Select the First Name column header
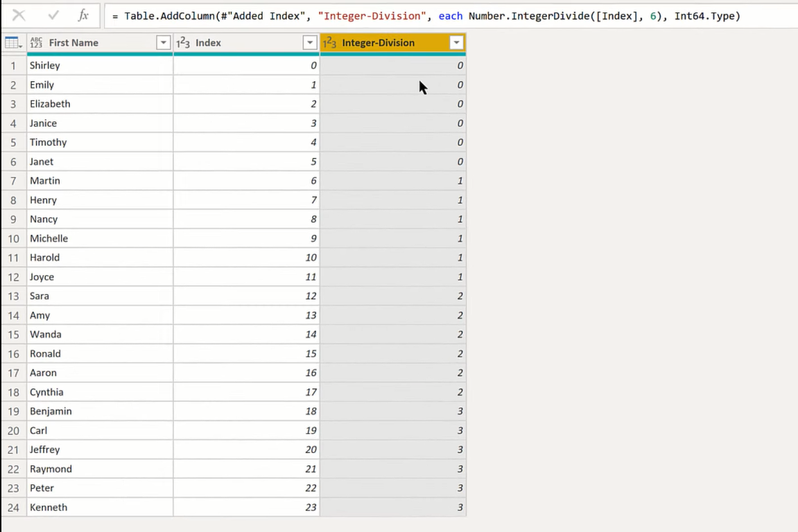798x532 pixels. pyautogui.click(x=101, y=43)
